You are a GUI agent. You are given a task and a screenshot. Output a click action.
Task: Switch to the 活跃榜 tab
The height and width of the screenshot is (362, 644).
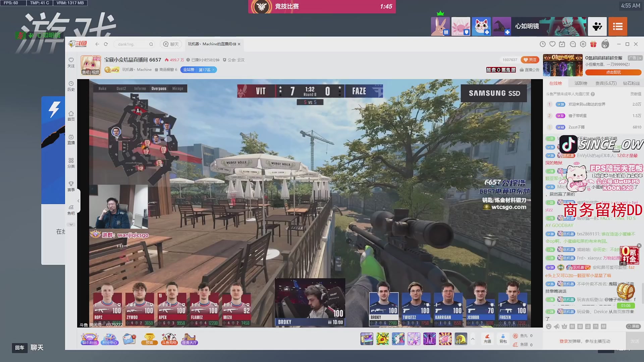coord(581,83)
